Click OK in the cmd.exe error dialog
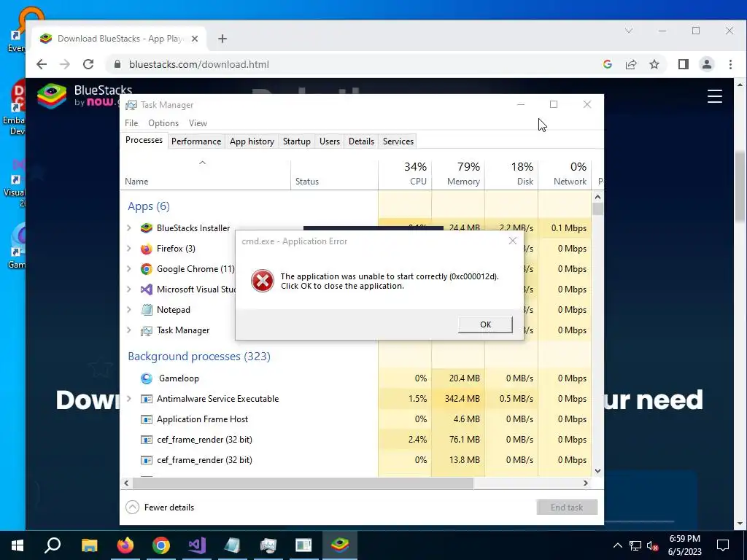The width and height of the screenshot is (747, 560). pos(485,324)
